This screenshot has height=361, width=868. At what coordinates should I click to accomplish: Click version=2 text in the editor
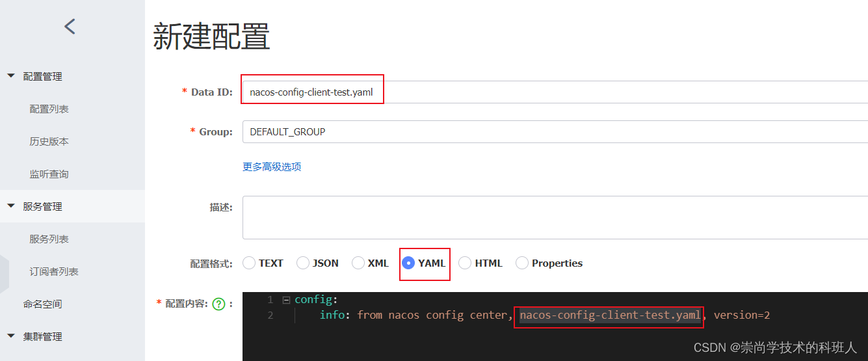coord(742,315)
